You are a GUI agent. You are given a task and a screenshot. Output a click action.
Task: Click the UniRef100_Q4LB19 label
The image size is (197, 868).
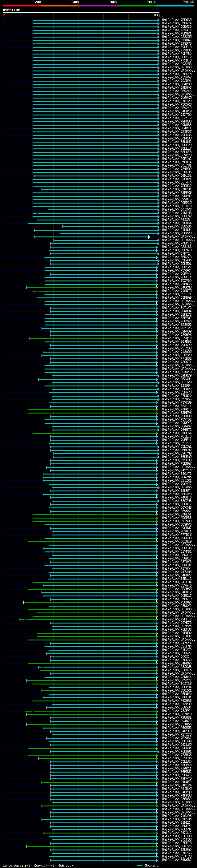click(x=176, y=111)
